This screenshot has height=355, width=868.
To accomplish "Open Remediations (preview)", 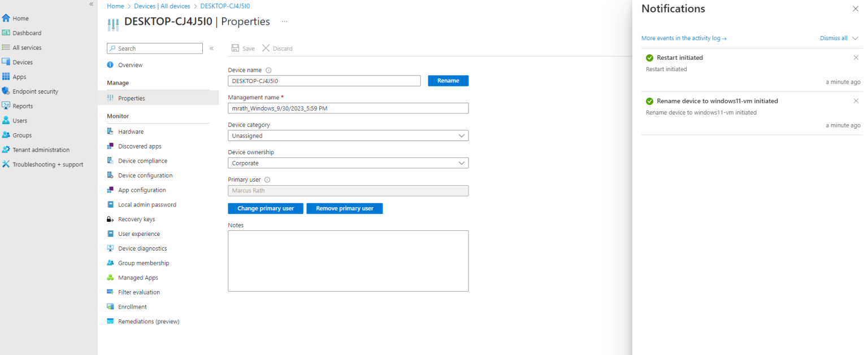I will [x=149, y=321].
